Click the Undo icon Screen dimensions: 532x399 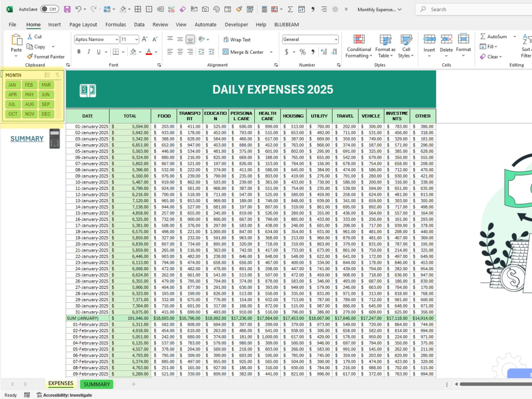(78, 9)
